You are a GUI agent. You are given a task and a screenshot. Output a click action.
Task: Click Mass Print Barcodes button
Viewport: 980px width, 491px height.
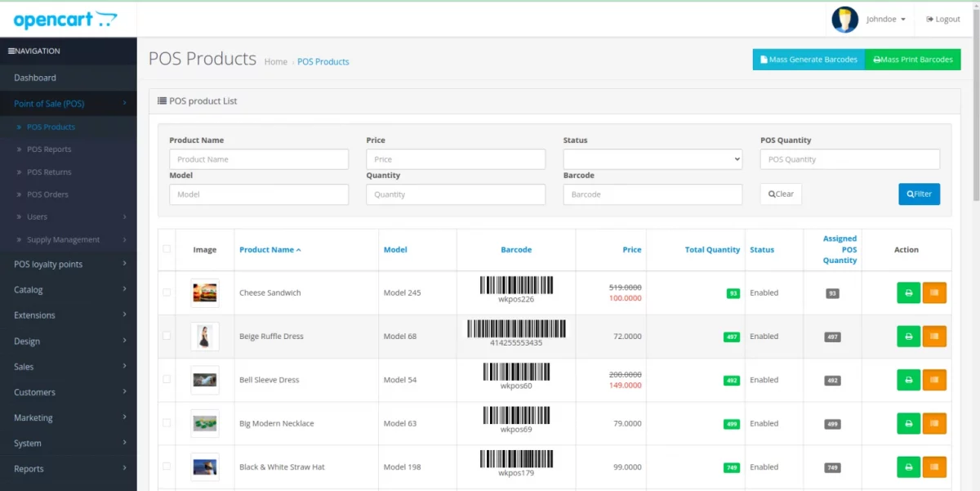pyautogui.click(x=913, y=60)
